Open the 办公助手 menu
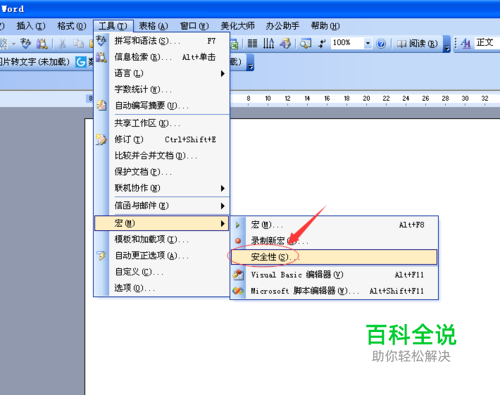 pyautogui.click(x=282, y=26)
